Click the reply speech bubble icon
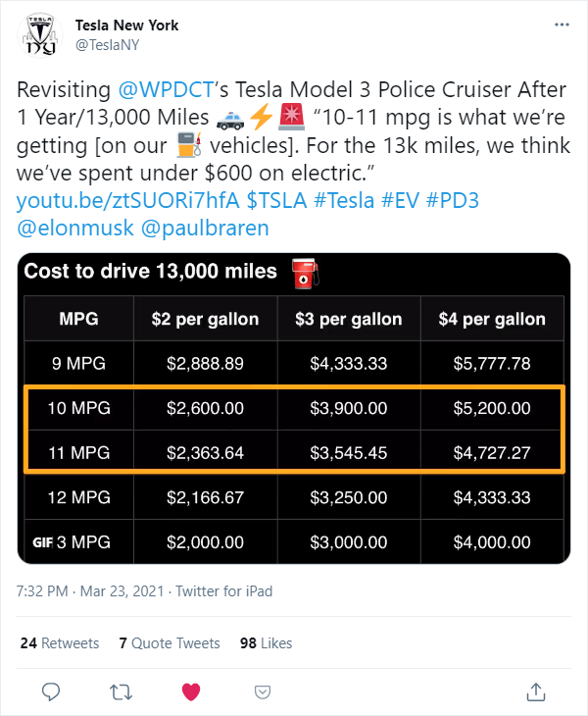This screenshot has width=588, height=716. click(x=51, y=691)
